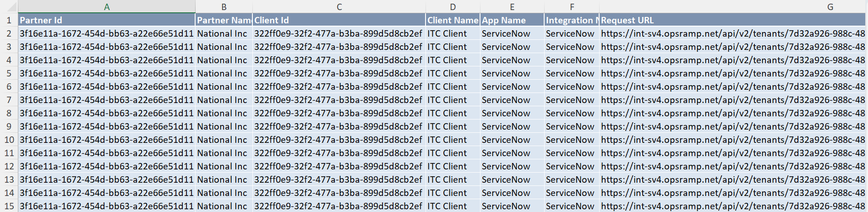Select 'National Inc' cell in row 14
Viewport: 868px width, 212px height.
pyautogui.click(x=224, y=193)
